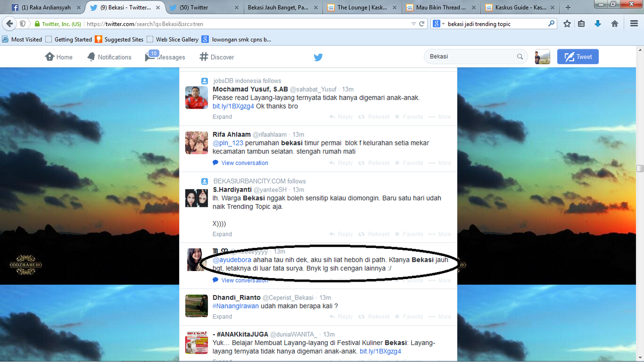Expand the URL history dropdown arrow

[414, 24]
